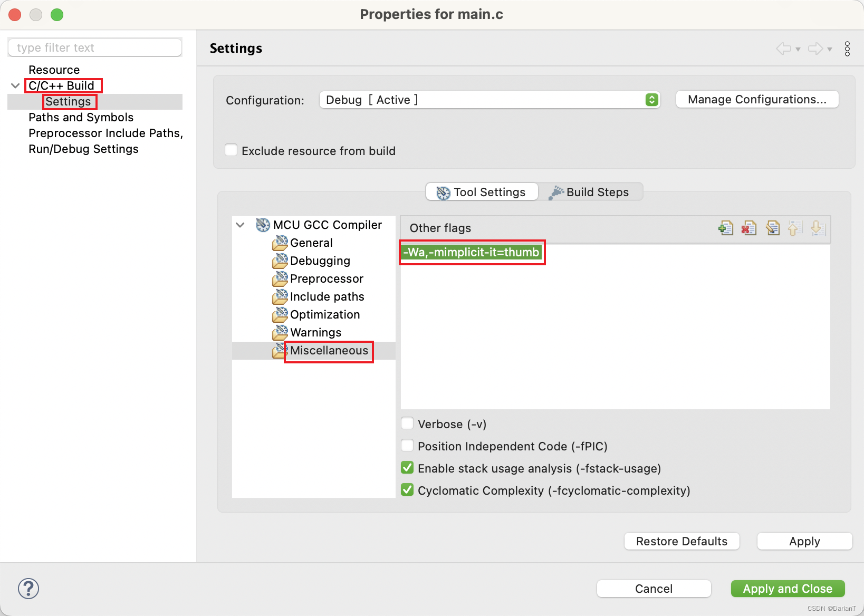Viewport: 864px width, 616px height.
Task: Click the Edit flag pencil icon
Action: coord(773,228)
